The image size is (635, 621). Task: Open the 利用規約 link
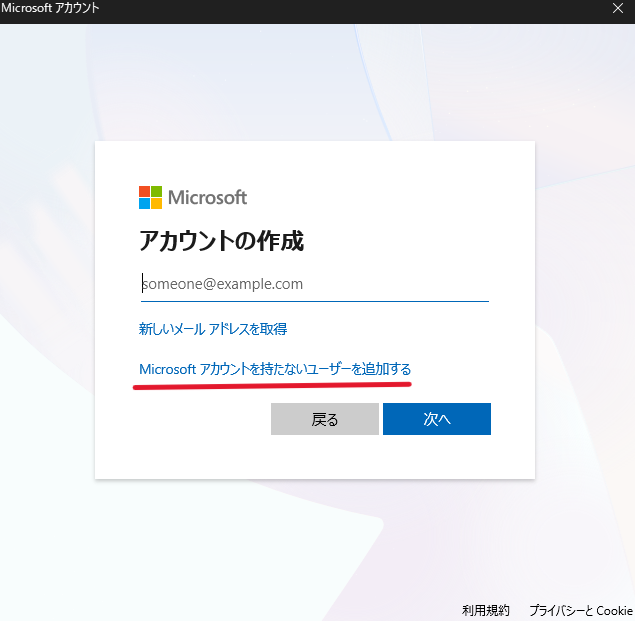(486, 610)
